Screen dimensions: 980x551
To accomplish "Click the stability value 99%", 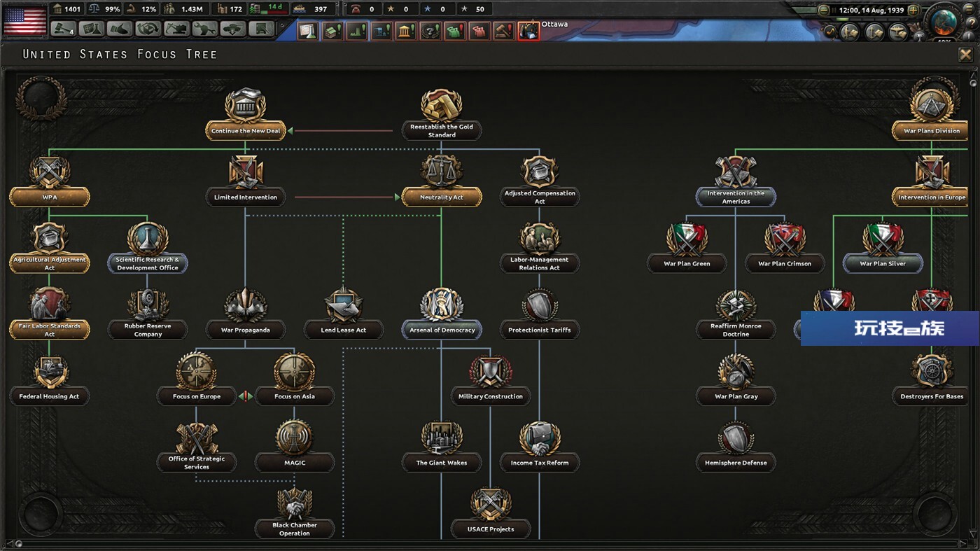I will [x=112, y=9].
